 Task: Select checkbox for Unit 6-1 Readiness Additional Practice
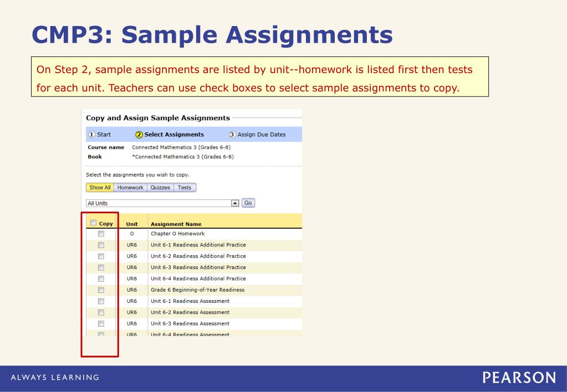pos(101,245)
